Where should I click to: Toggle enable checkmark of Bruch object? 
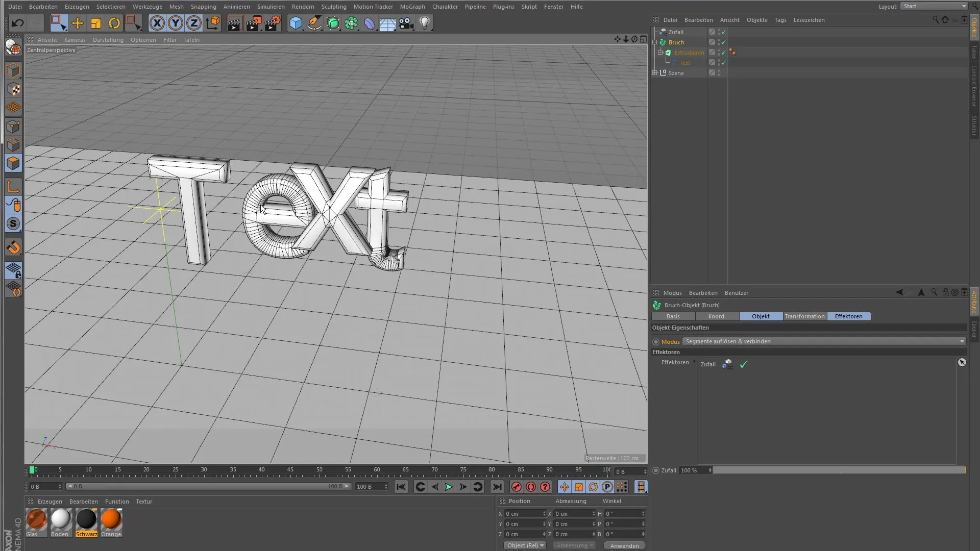click(x=723, y=42)
